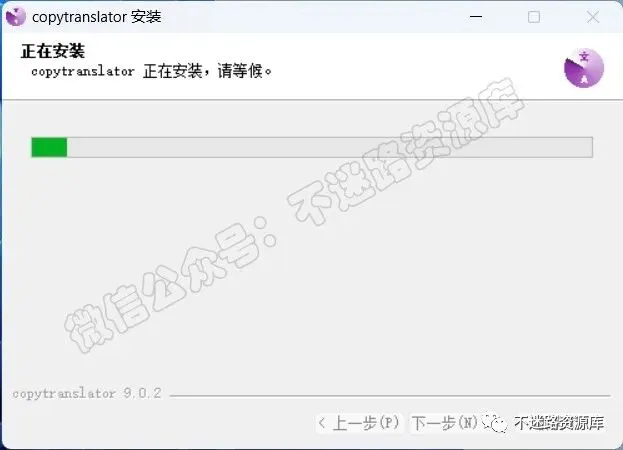Click the 'copytranslator 安装' window title
The image size is (623, 450).
pyautogui.click(x=97, y=17)
